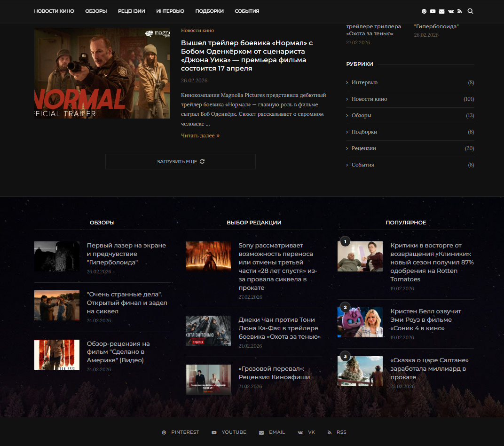Click the RSS icon in the footer
The image size is (504, 446).
click(330, 432)
